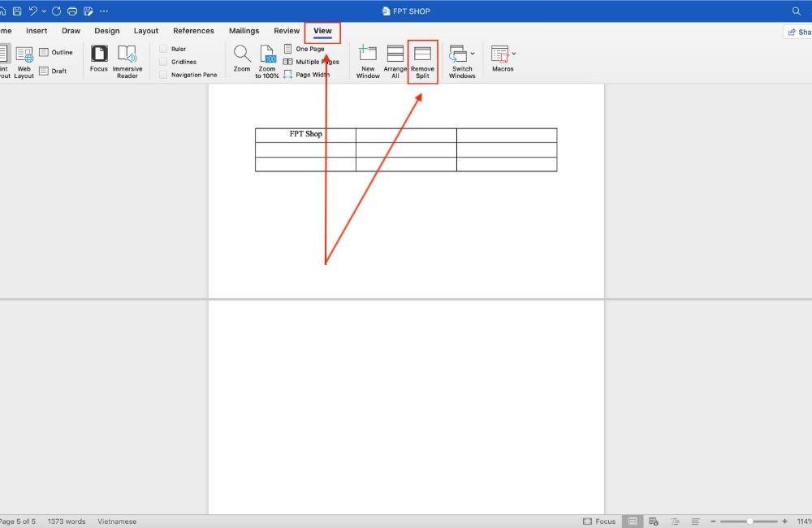Click Remove Split
Screen dimensions: 812x528
[x=422, y=62]
